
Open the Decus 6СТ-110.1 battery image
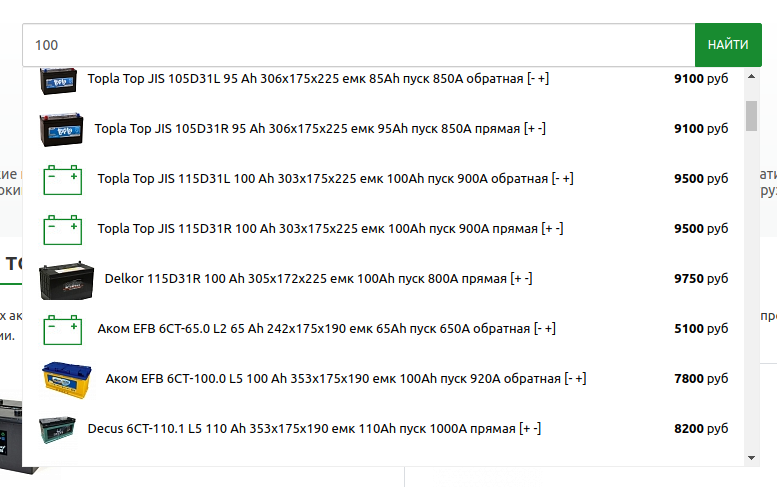tap(58, 429)
